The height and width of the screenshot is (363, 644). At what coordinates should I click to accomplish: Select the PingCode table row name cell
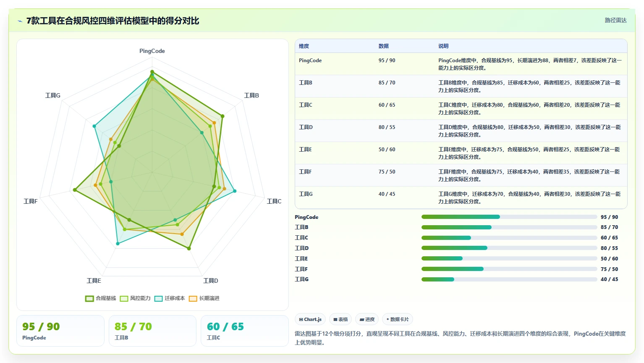(310, 60)
